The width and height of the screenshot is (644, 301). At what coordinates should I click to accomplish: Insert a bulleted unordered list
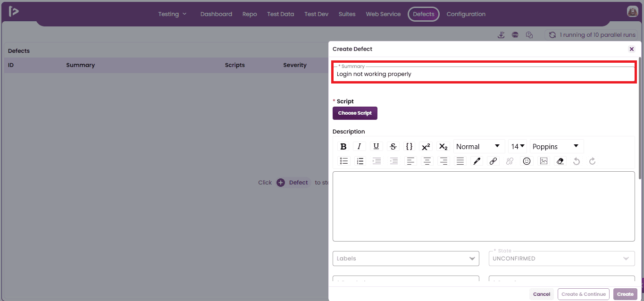[x=344, y=161]
